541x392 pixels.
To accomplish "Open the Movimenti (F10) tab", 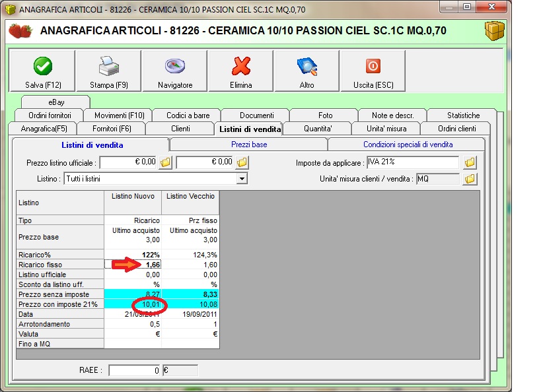I will [x=120, y=115].
